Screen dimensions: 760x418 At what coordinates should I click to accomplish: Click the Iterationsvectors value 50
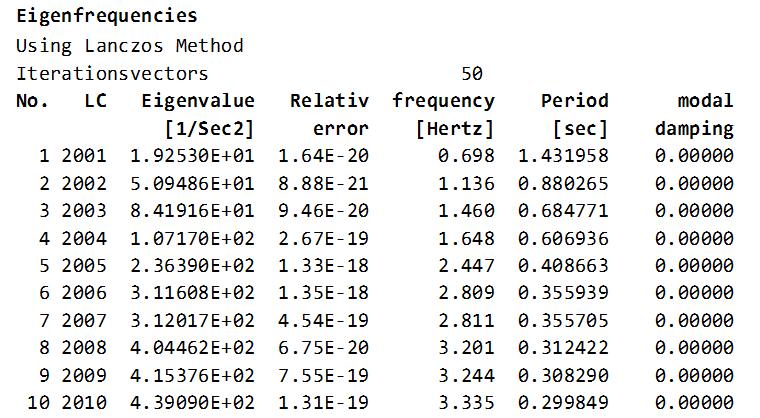[472, 73]
